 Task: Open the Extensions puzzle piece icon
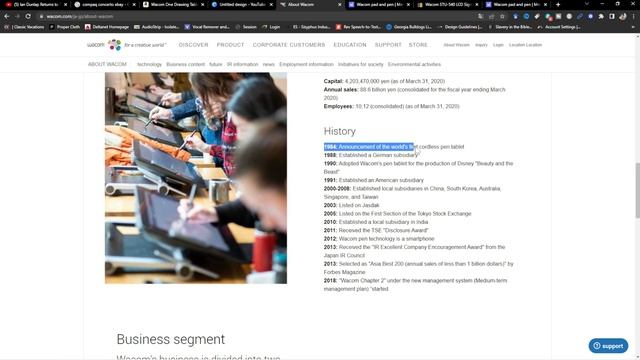[x=601, y=16]
